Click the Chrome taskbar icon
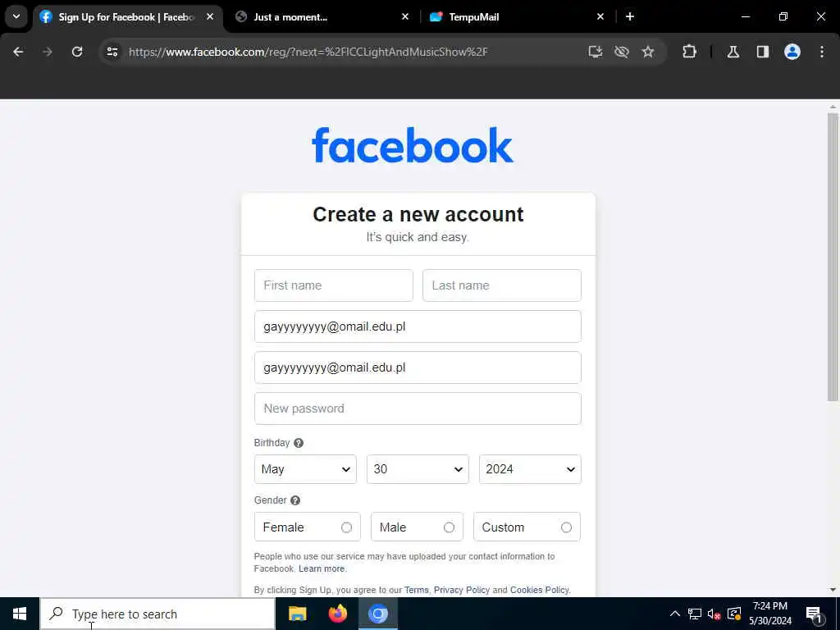The width and height of the screenshot is (840, 630). point(378,614)
